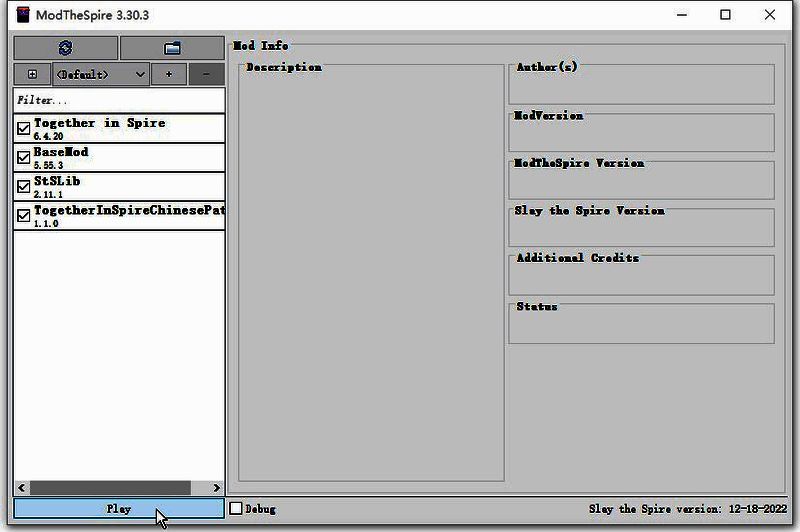Viewport: 800px width, 532px height.
Task: Select the BaseMod entry in mod list
Action: pyautogui.click(x=62, y=152)
